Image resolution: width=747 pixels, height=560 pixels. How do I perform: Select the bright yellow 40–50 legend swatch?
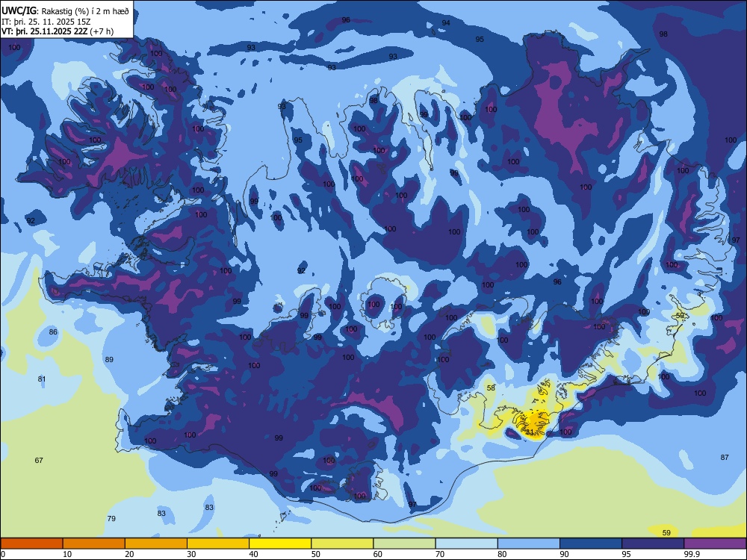[280, 544]
